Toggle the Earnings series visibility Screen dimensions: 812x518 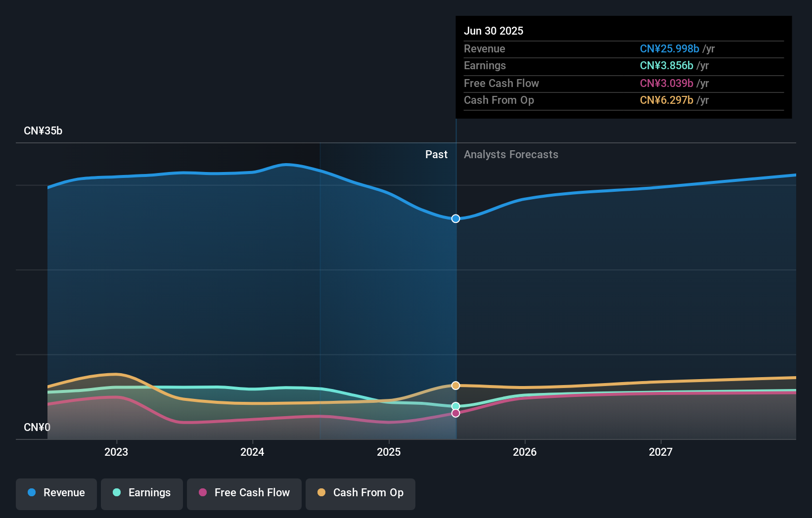click(x=141, y=493)
